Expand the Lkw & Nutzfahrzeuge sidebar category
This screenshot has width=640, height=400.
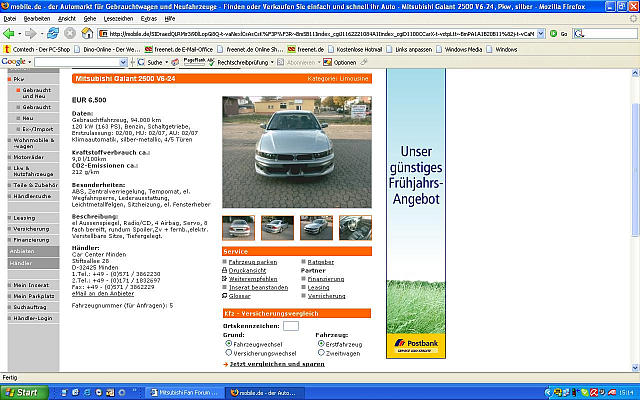(38, 171)
